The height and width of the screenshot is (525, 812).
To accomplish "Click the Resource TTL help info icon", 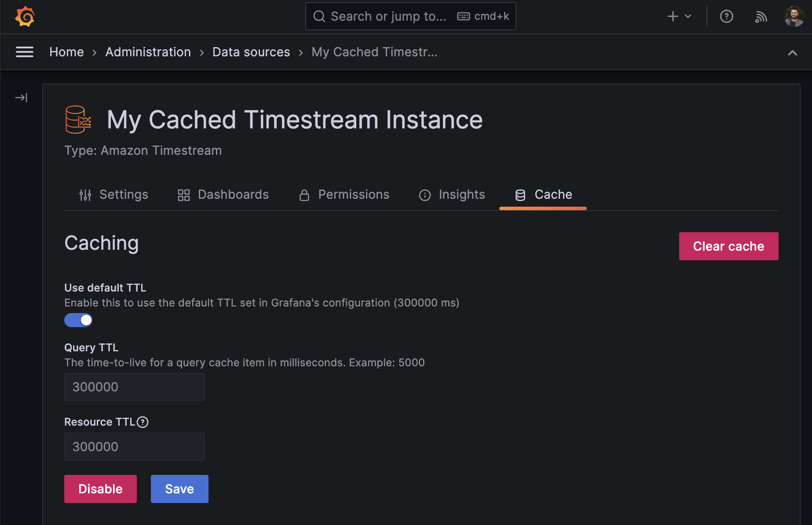I will coord(143,422).
